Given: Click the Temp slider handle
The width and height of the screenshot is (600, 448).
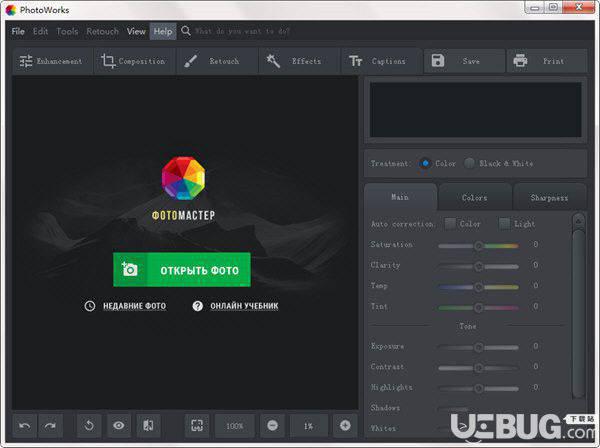Looking at the screenshot, I should pos(478,287).
